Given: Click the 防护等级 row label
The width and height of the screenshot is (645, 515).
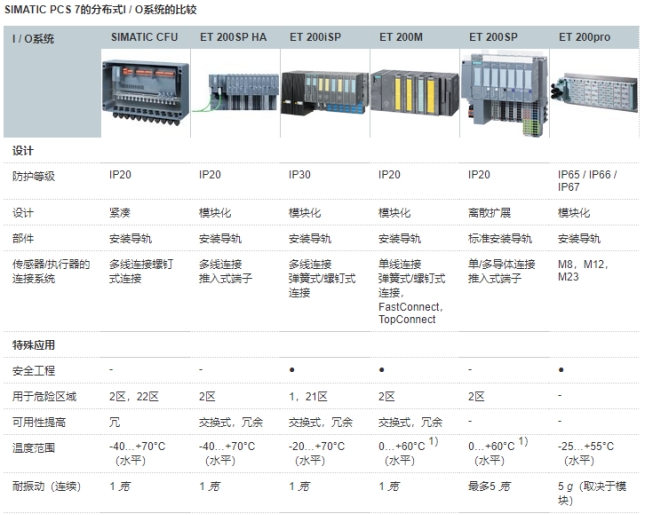Looking at the screenshot, I should click(x=33, y=176).
